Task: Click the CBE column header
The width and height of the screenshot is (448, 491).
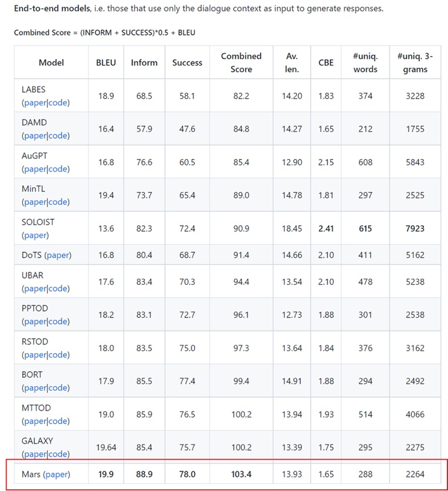Action: click(326, 63)
